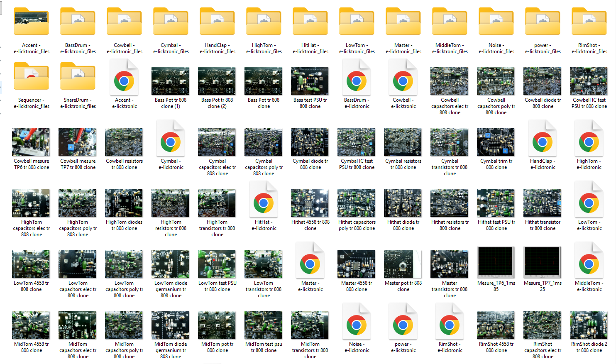Screen dimensions: 616x364
Task: Select the Bass Pot tr 808 clone (1) thumbnail
Action: (170, 81)
